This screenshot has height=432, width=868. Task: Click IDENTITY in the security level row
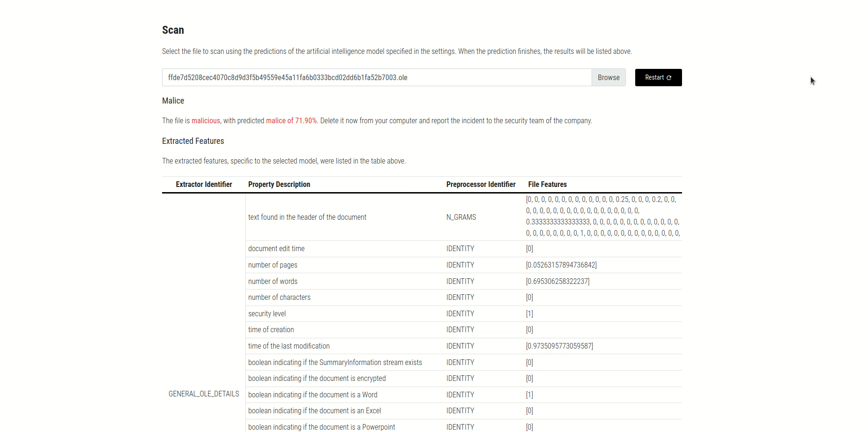point(460,314)
